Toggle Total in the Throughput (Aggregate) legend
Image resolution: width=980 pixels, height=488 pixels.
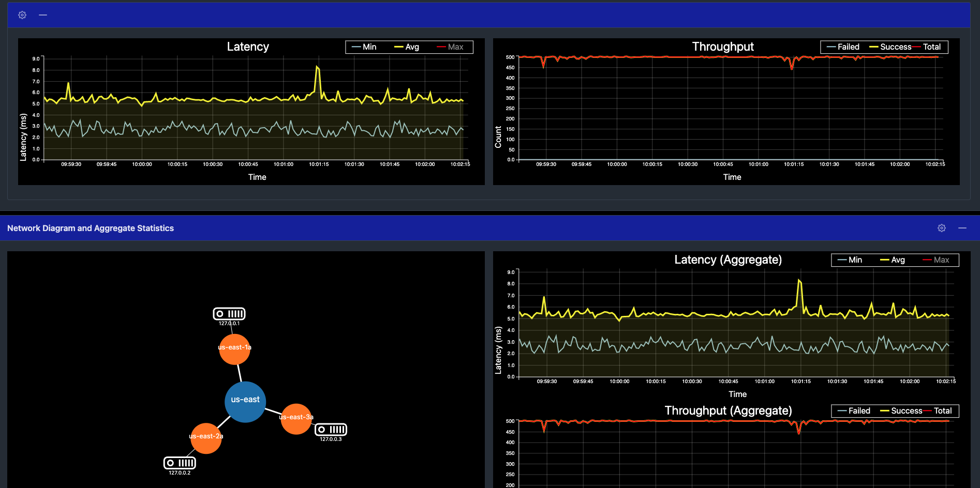942,411
